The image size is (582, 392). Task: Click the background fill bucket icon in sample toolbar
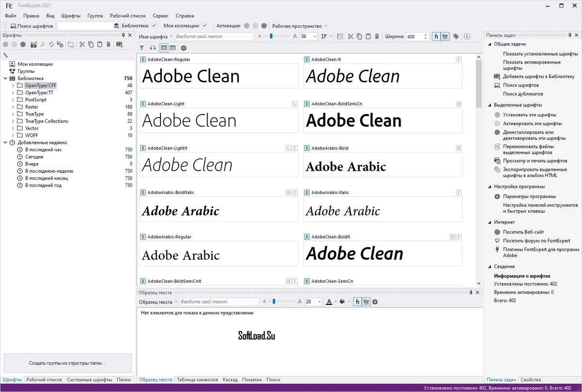pyautogui.click(x=342, y=302)
